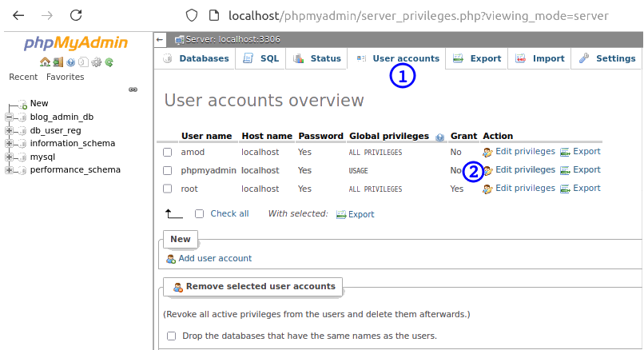Click the db_user_reg database icon
Viewport: 644px width, 350px height.
(22, 130)
